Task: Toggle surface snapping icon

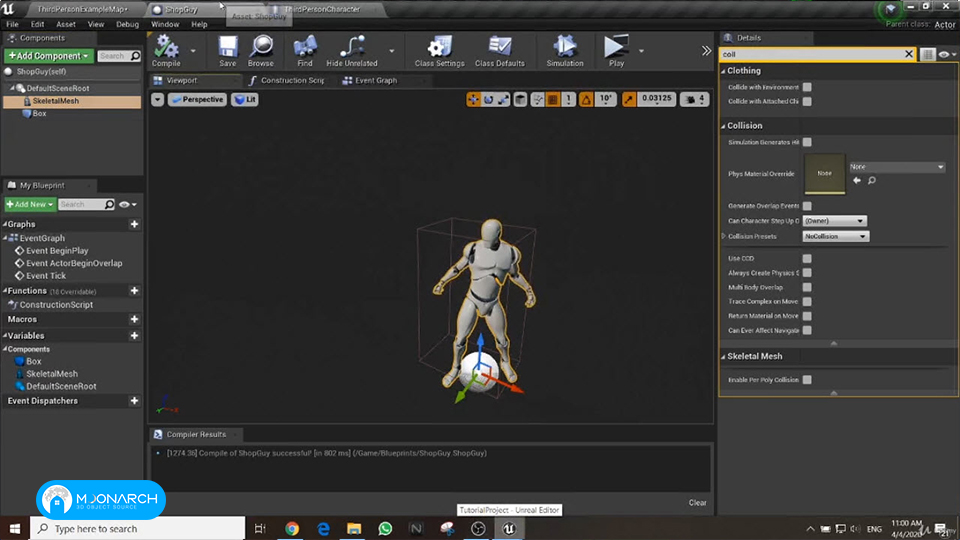Action: (x=538, y=99)
